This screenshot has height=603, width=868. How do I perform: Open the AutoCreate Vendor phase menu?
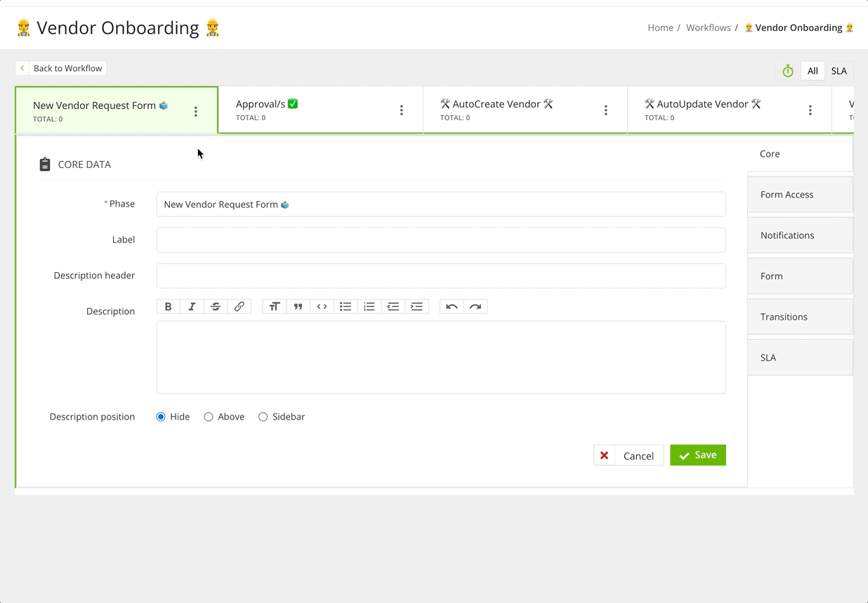[x=606, y=110]
